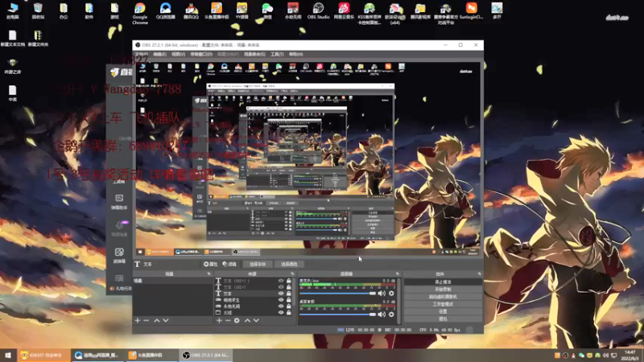Toggle visibility of the 文本 (GDI+) 2 source

pos(281,281)
